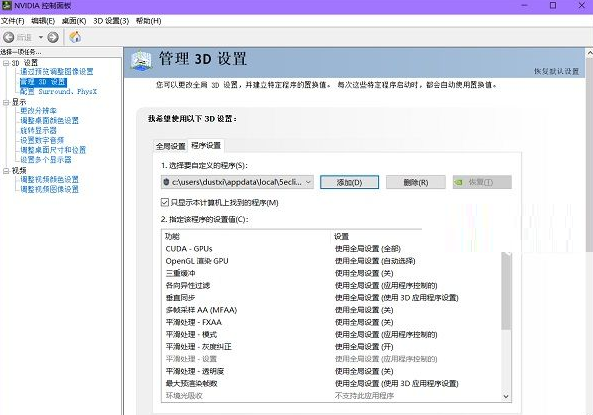
Task: Click 恢复默认设置 link in header
Action: coord(556,71)
